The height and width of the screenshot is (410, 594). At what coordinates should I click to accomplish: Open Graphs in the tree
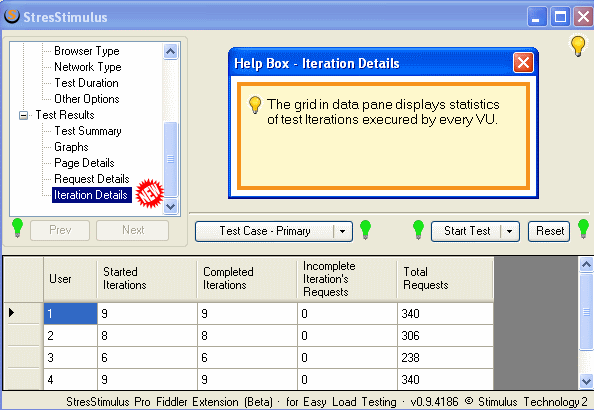click(x=71, y=147)
